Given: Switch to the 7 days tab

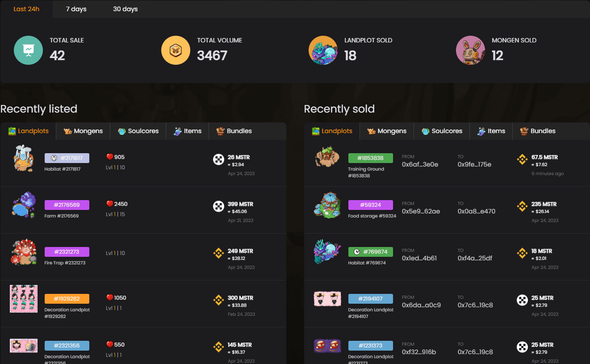Looking at the screenshot, I should tap(76, 9).
